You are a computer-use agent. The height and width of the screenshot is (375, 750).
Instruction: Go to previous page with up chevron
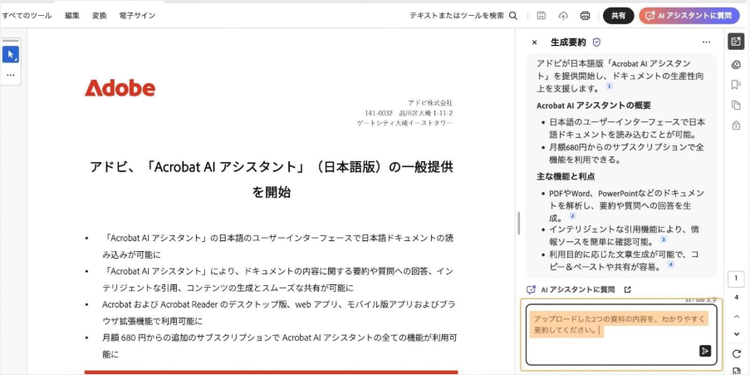[x=736, y=316]
